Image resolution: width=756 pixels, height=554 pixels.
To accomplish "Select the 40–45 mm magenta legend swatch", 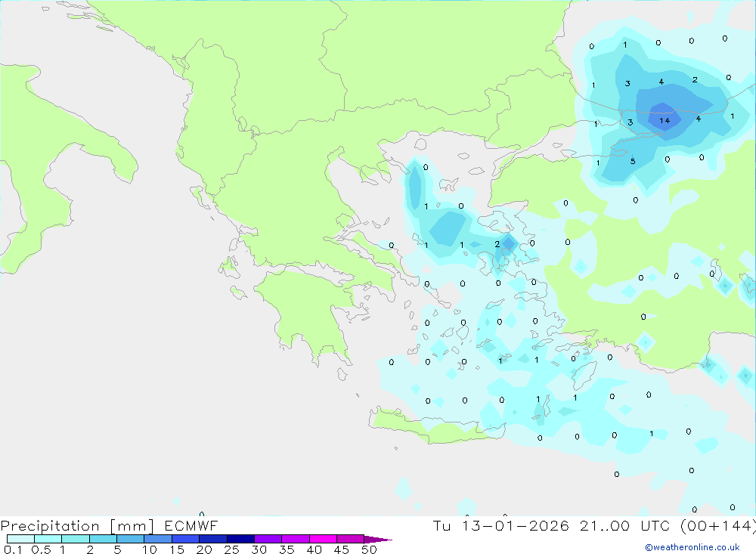I will (x=323, y=539).
